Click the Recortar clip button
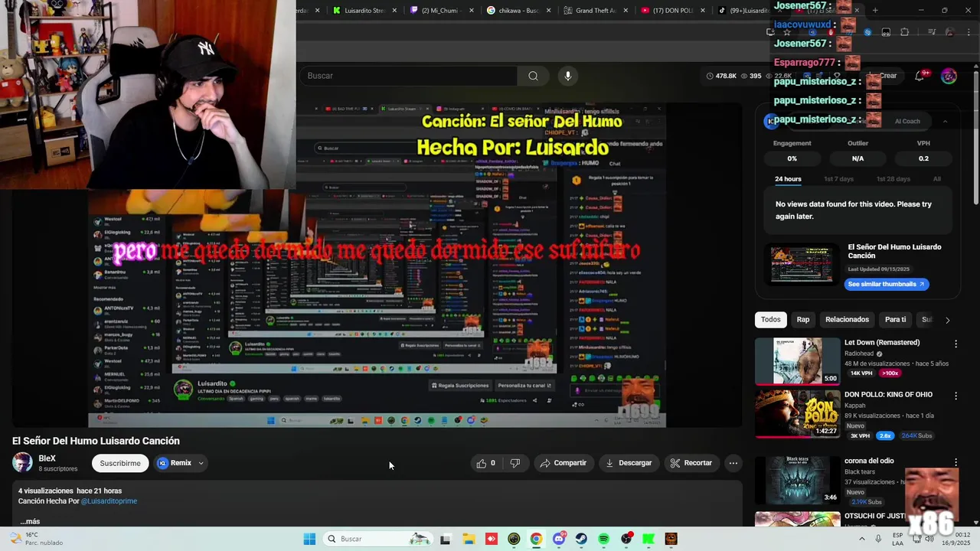 691,463
